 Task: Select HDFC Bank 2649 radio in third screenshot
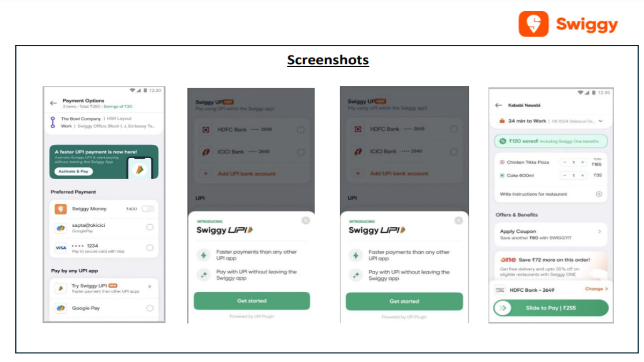(x=453, y=129)
